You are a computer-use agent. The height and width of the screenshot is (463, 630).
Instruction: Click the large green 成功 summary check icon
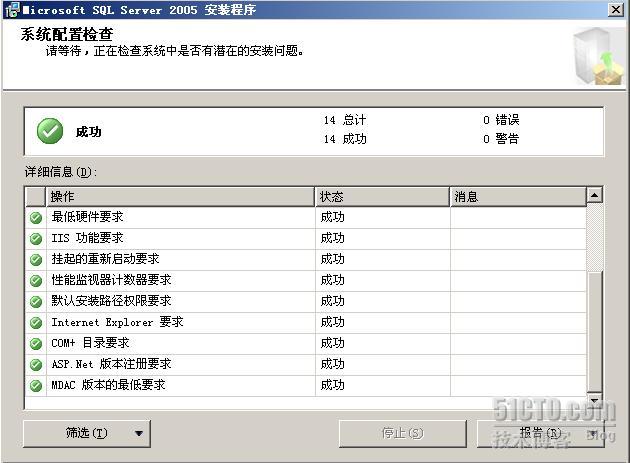click(x=50, y=131)
